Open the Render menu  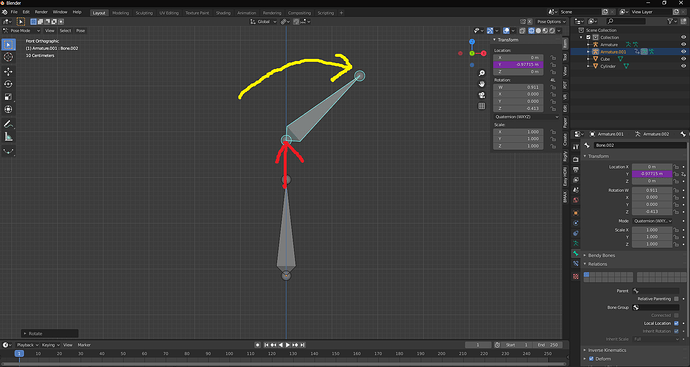[41, 12]
